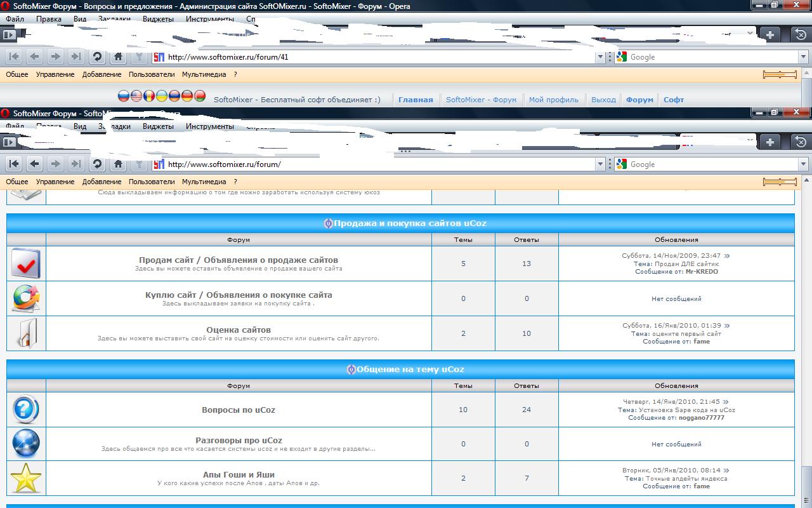Open closed tabs trash in the forum index window
The image size is (812, 508).
point(801,142)
